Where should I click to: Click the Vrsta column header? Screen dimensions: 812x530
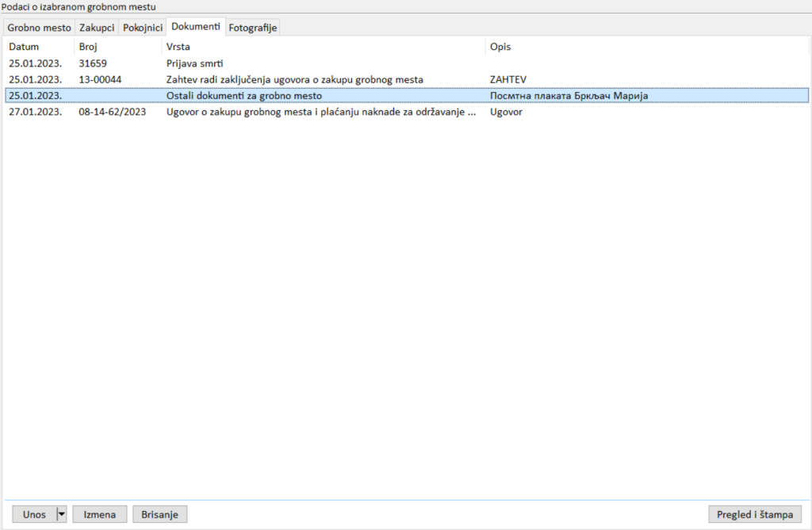click(x=178, y=47)
